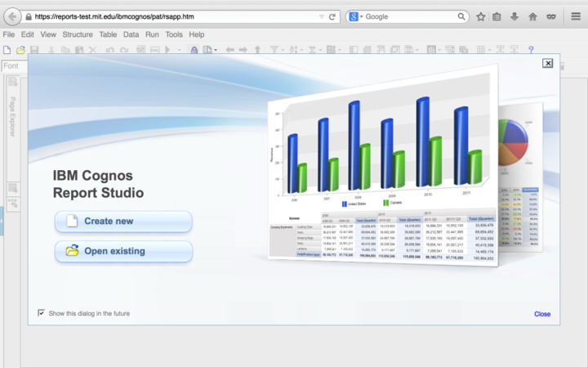Click inside the Google search field

[408, 16]
